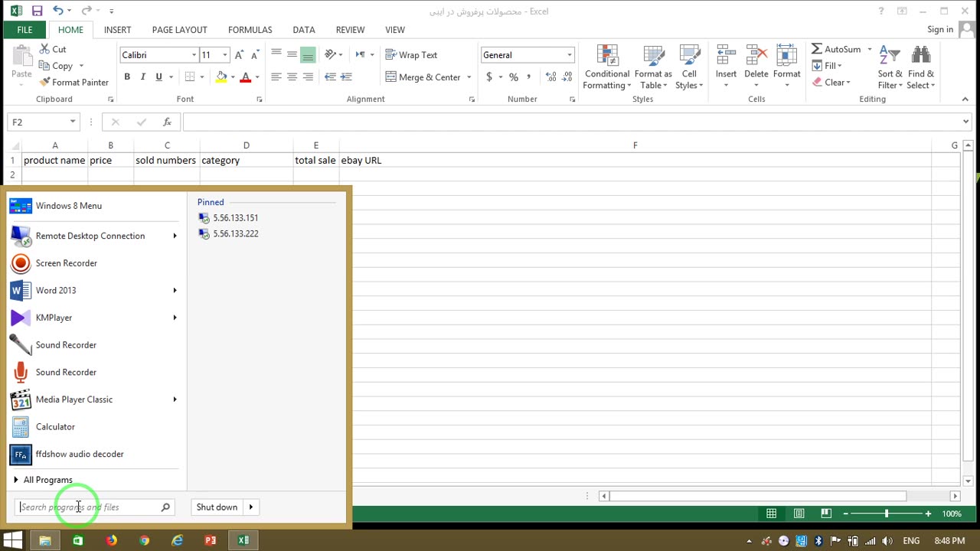The width and height of the screenshot is (980, 551).
Task: Toggle Middle Align for cells
Action: pyautogui.click(x=292, y=54)
